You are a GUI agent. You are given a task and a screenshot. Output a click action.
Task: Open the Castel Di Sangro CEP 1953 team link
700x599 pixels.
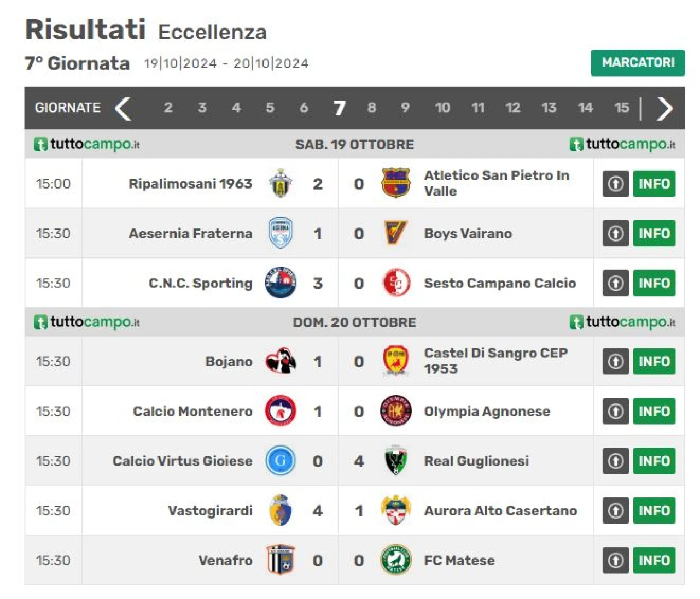pyautogui.click(x=495, y=361)
